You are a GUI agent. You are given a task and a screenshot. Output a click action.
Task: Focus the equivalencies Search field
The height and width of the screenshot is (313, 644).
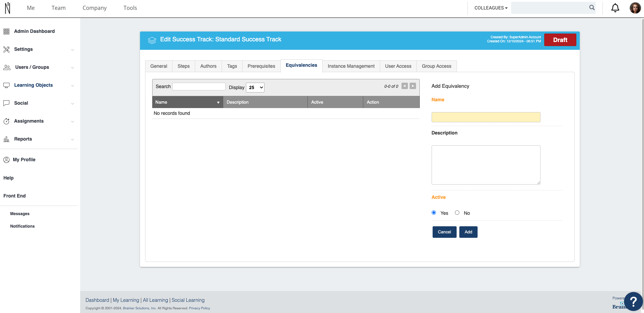(199, 87)
